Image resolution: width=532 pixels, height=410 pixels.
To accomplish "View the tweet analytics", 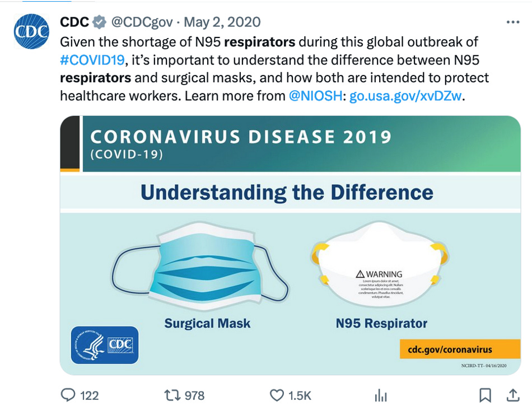I will (x=381, y=395).
